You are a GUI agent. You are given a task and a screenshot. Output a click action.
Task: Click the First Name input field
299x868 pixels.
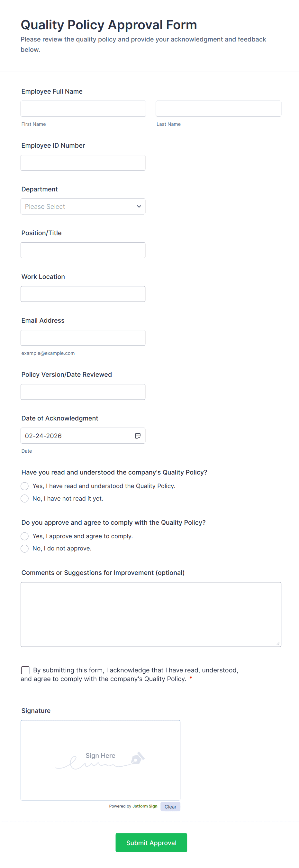click(83, 108)
